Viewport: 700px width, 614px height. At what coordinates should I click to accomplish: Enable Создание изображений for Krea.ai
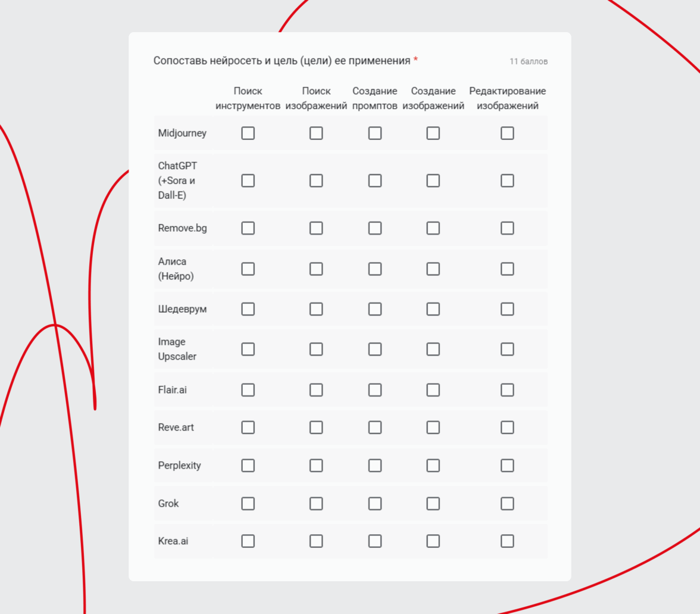coord(433,541)
